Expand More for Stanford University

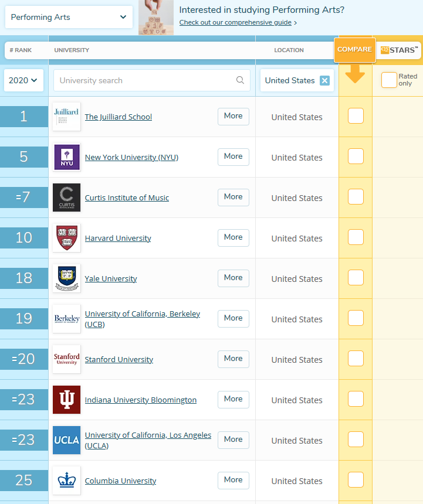(x=234, y=359)
